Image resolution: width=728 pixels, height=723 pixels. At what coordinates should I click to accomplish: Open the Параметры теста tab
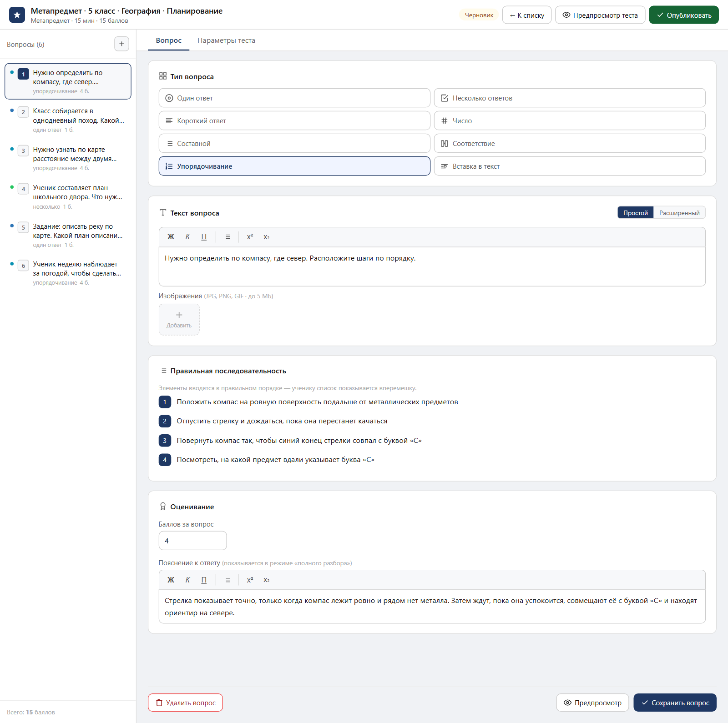click(x=226, y=40)
